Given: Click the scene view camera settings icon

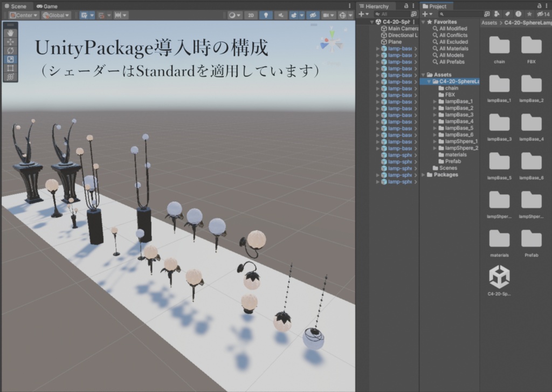Looking at the screenshot, I should click(x=328, y=15).
